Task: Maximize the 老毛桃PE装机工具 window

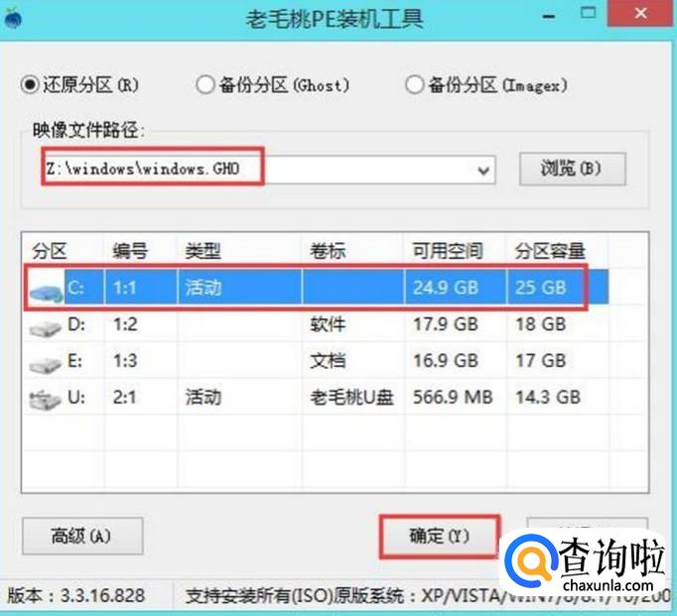Action: point(588,13)
